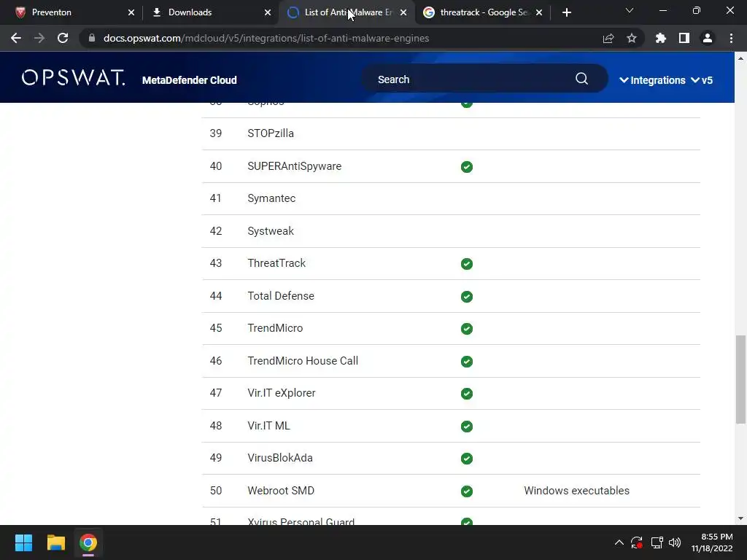Screen dimensions: 747x560
Task: Click the green check for Vir.IT eXplorer
Action: tap(467, 393)
